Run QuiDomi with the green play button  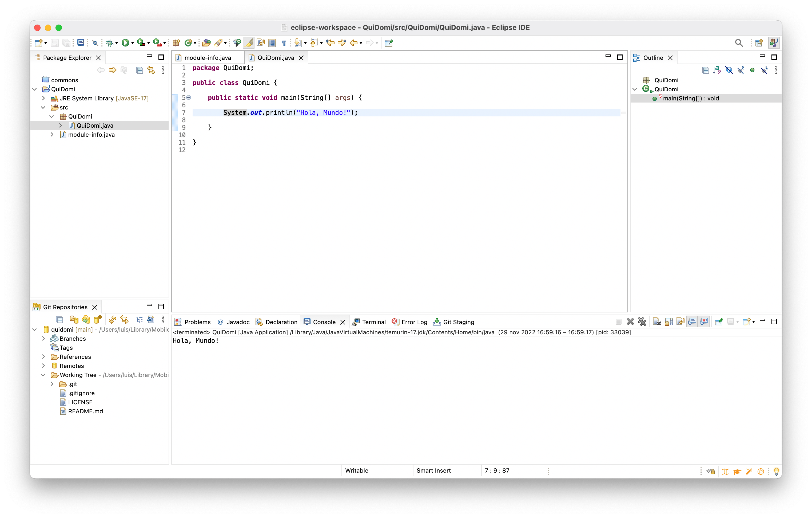pyautogui.click(x=125, y=43)
